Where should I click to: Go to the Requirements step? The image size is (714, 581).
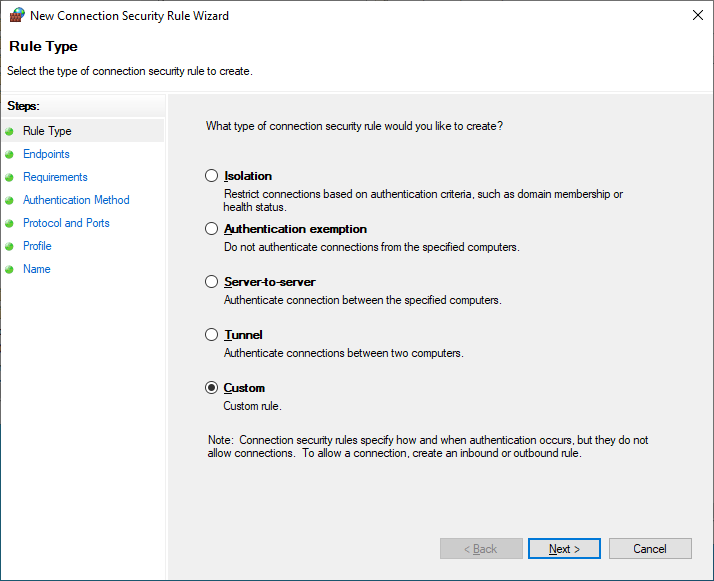pyautogui.click(x=55, y=177)
